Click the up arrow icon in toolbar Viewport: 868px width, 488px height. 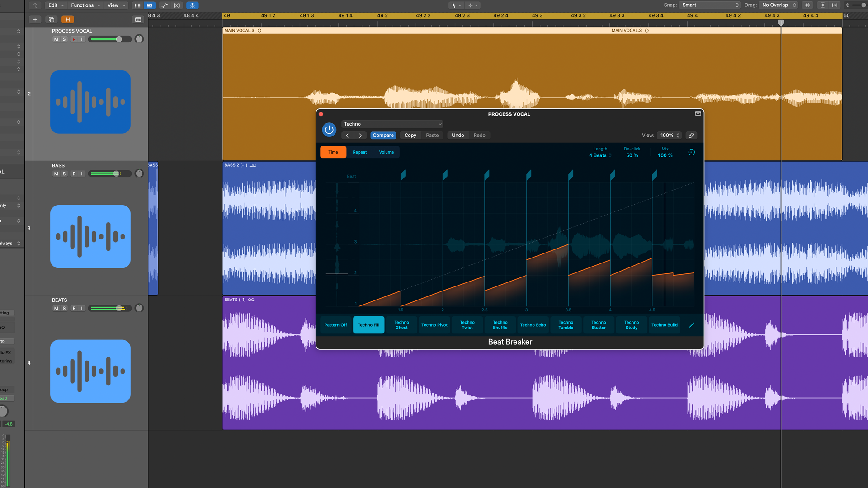[35, 5]
